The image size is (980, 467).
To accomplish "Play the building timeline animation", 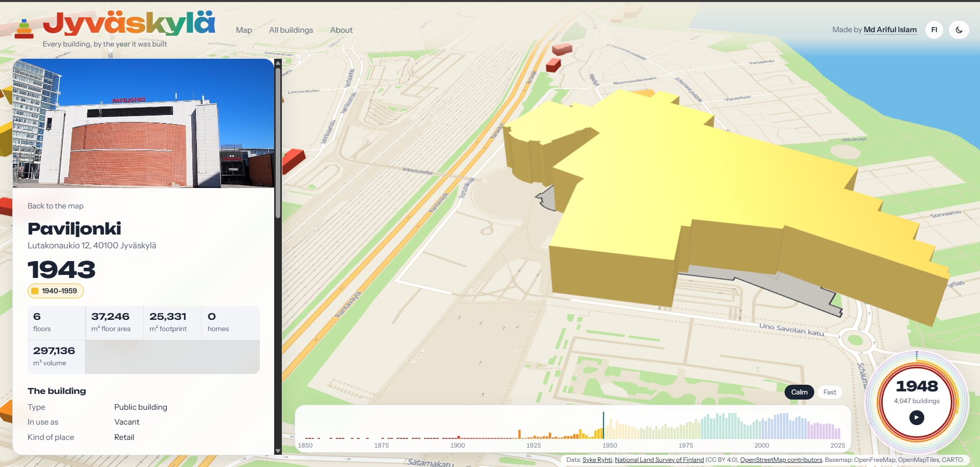I will point(917,417).
